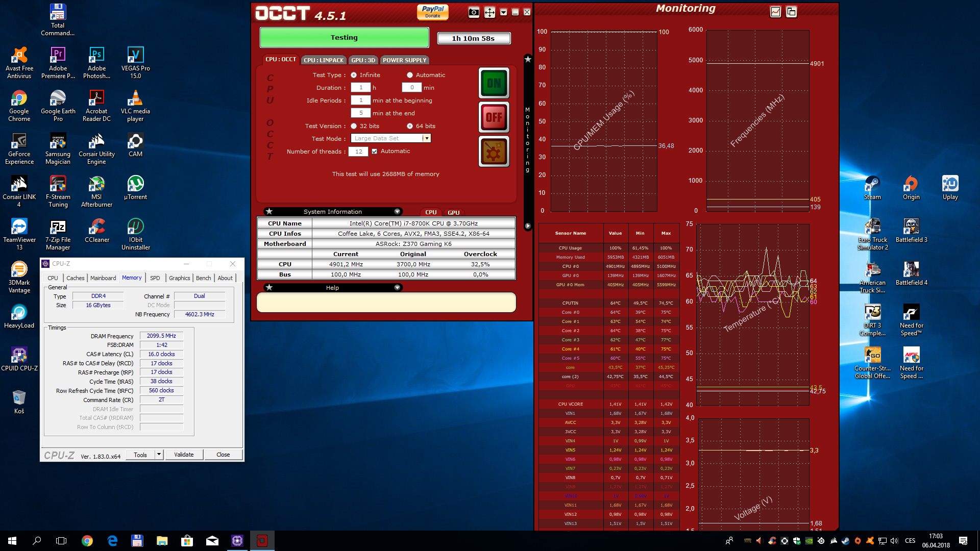Click the PayPal Donate icon
980x551 pixels.
coord(432,11)
